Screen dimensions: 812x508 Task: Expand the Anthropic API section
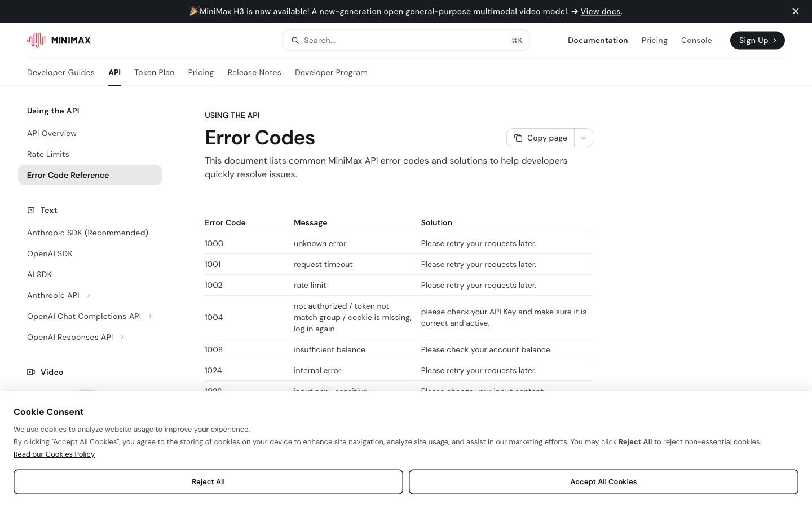(89, 295)
